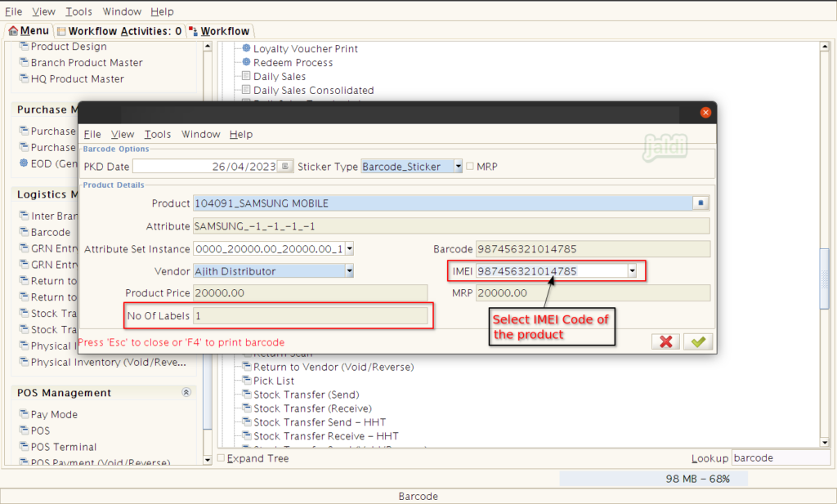This screenshot has width=837, height=504.
Task: Click memory usage bar 98 MB – 68%
Action: (653, 479)
